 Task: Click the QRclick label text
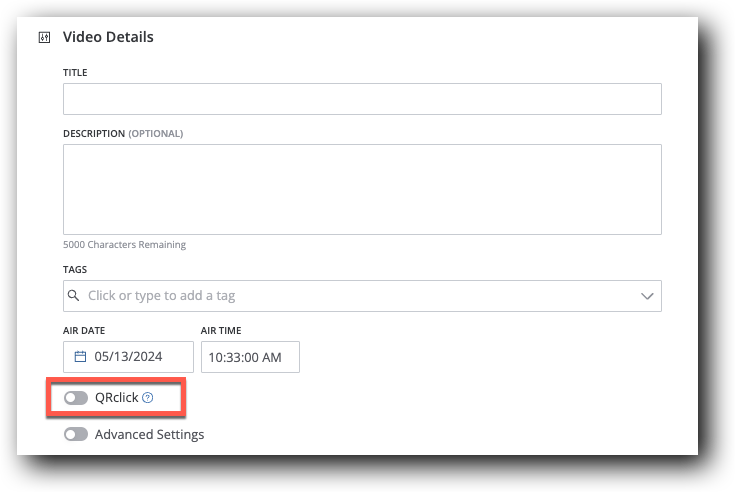click(116, 398)
